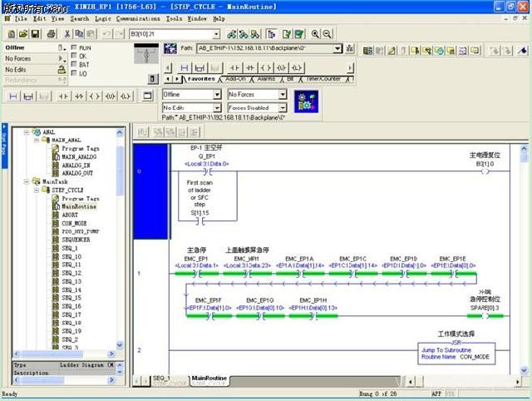The image size is (532, 401).
Task: Click the Zoom Out magnifier icon
Action: pyautogui.click(x=328, y=34)
